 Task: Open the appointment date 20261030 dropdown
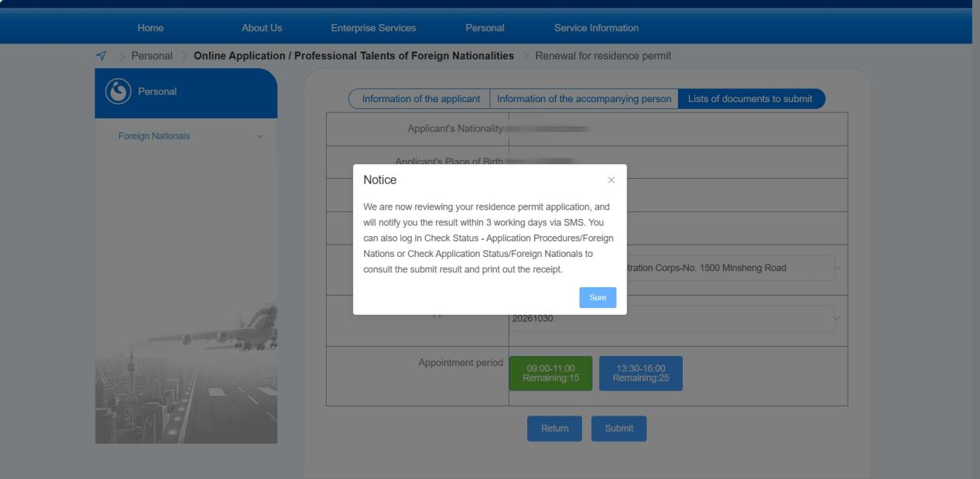[673, 319]
